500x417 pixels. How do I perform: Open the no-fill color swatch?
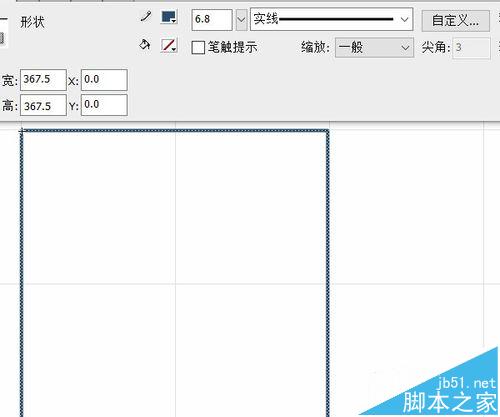(169, 45)
